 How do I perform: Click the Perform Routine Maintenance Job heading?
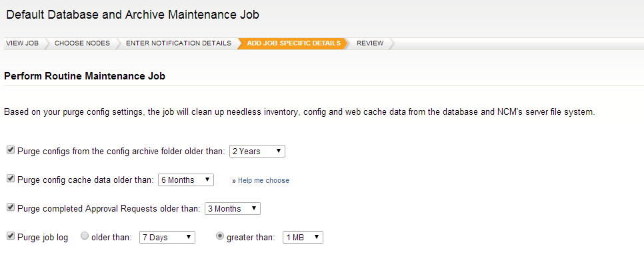click(x=85, y=77)
